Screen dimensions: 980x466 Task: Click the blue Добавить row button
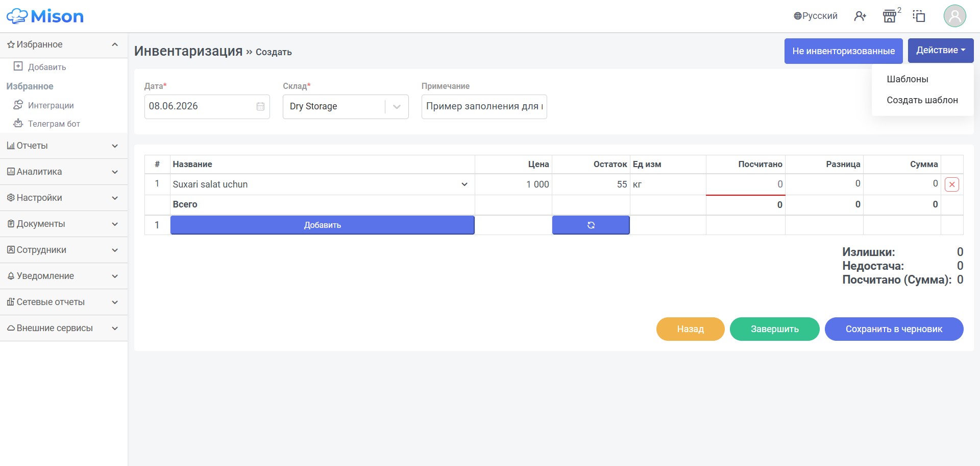[x=323, y=225]
